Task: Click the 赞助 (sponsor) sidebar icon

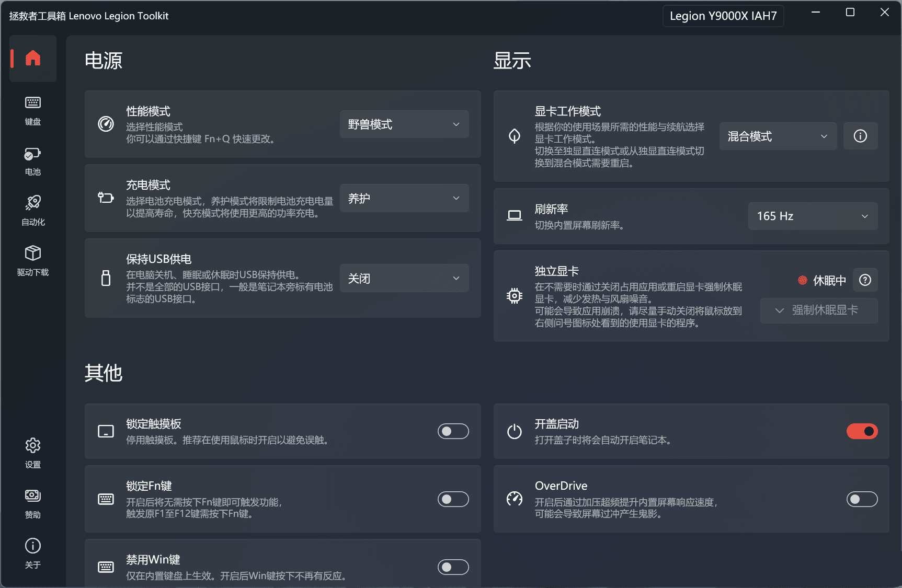Action: click(x=32, y=502)
